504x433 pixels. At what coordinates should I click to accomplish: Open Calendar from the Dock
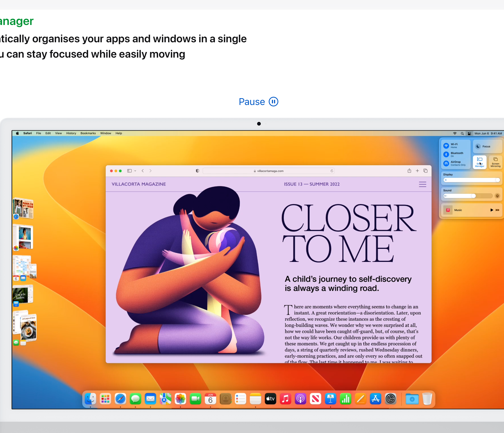(210, 399)
